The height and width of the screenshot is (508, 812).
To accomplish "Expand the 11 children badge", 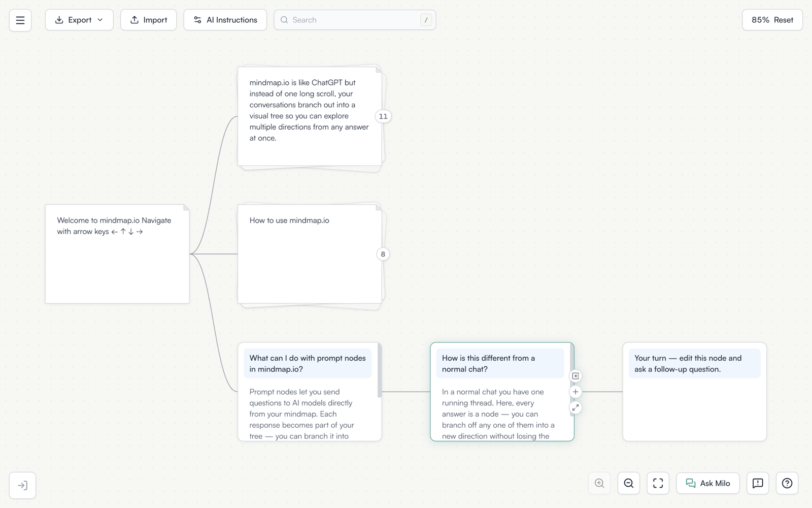I will click(383, 116).
